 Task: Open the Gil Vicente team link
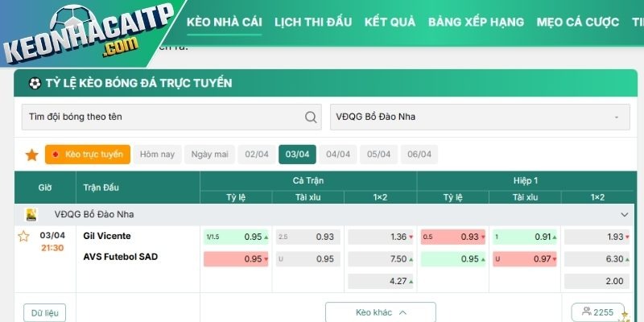tap(107, 236)
